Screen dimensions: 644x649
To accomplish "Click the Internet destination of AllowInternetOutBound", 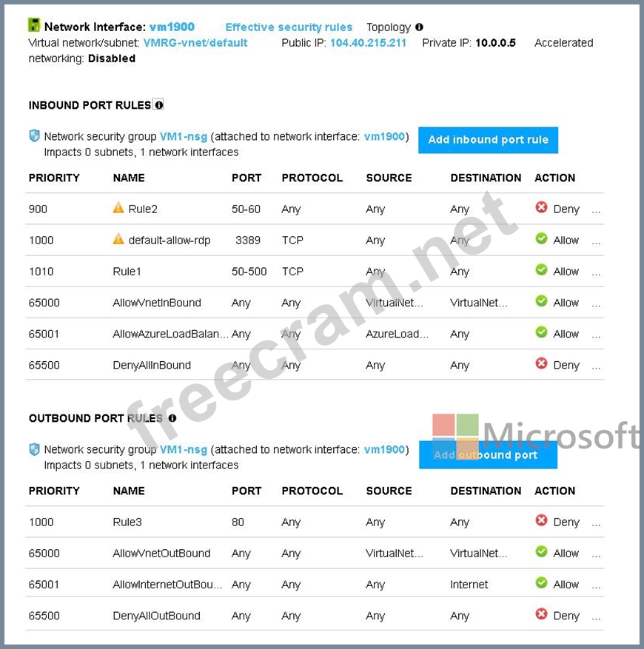I will tap(469, 585).
